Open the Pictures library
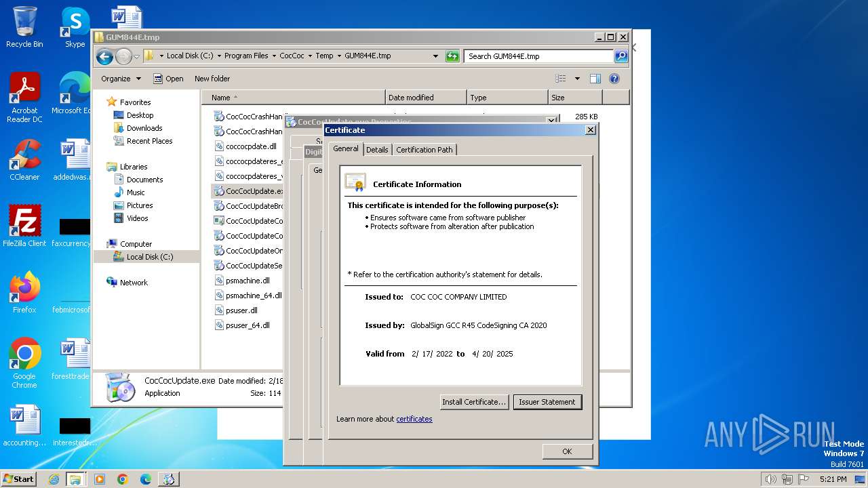 140,205
